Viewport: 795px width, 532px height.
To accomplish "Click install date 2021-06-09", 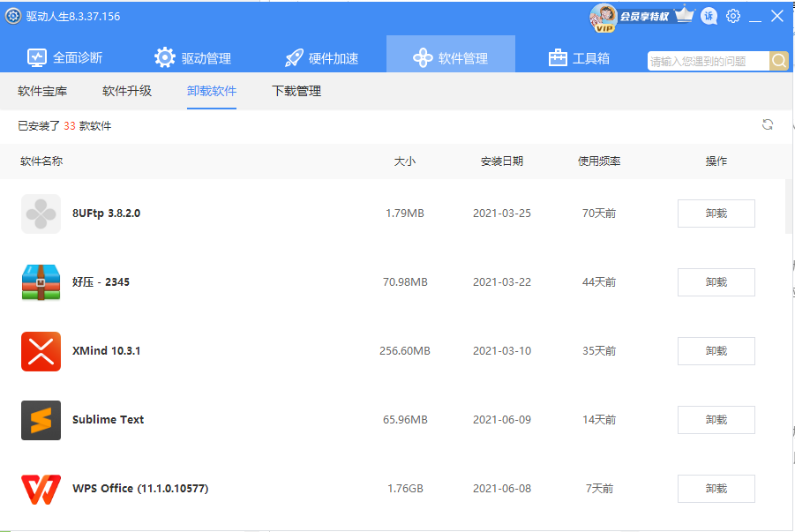I will [502, 420].
